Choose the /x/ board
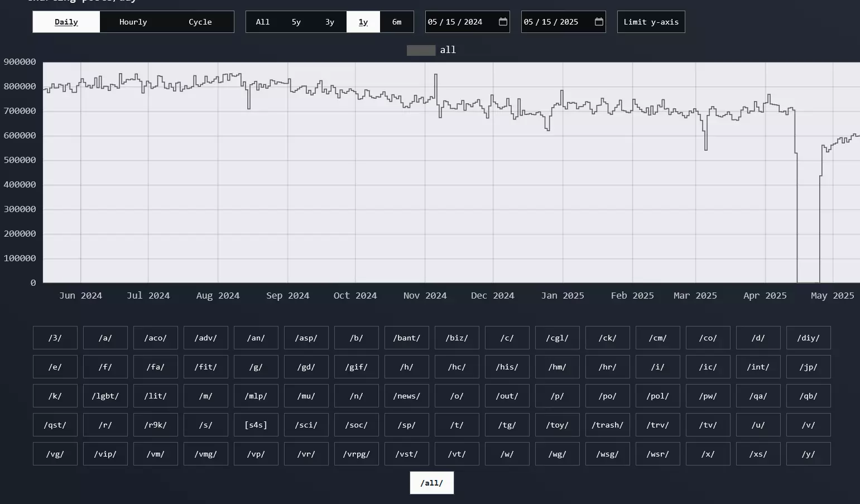This screenshot has height=504, width=860. click(708, 454)
